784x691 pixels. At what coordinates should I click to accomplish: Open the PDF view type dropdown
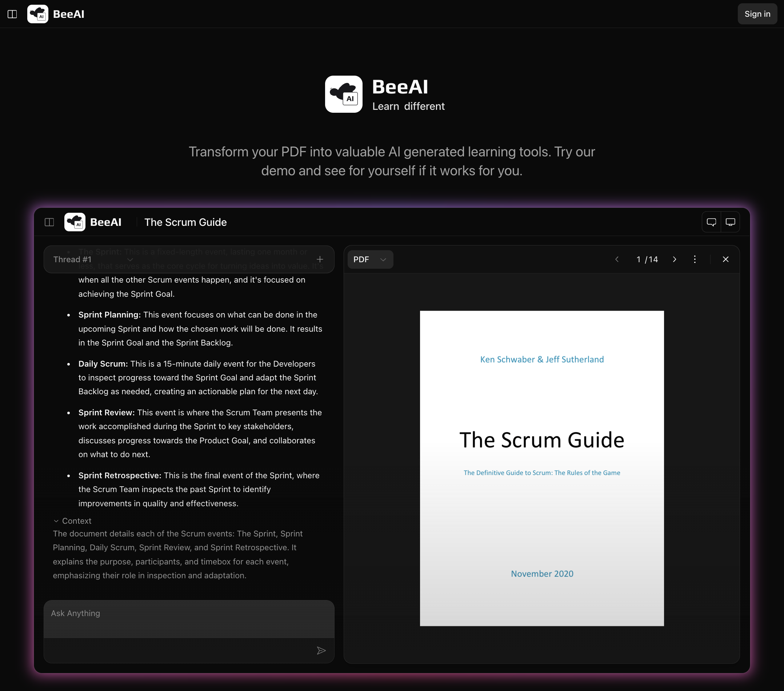click(x=370, y=259)
